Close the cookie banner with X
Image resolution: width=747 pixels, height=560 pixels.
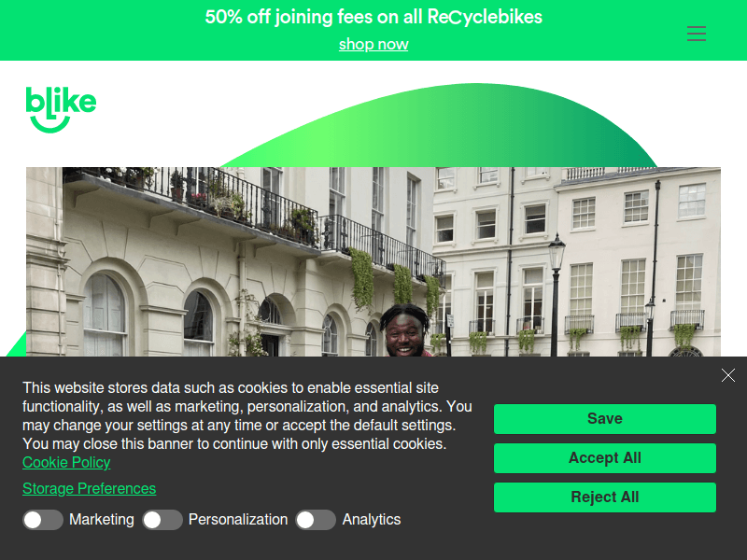pos(728,375)
